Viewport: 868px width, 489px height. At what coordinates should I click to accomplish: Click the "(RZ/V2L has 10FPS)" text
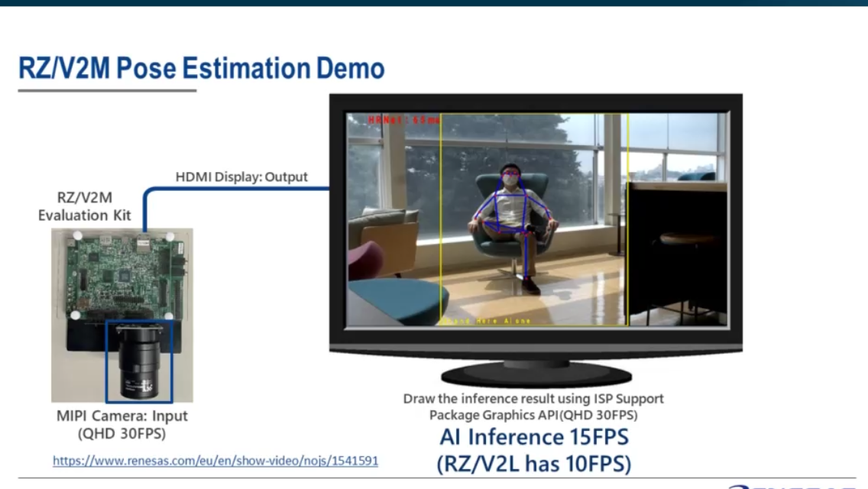coord(534,464)
